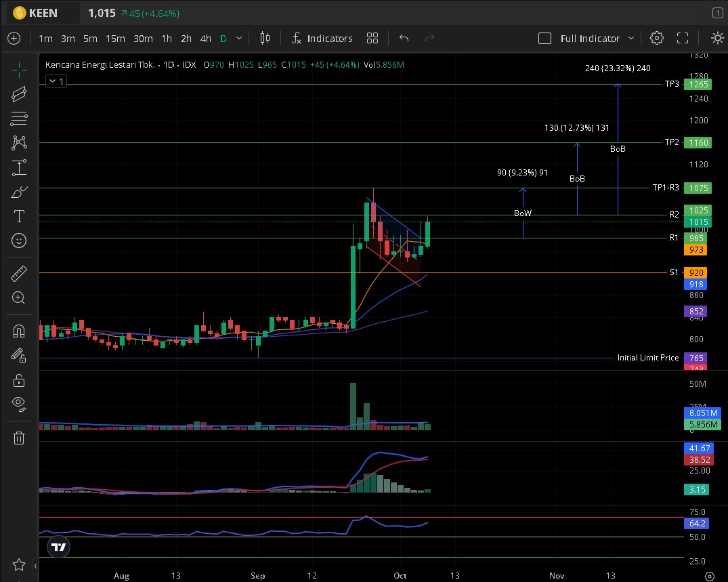Toggle the Full Indicator checkbox
This screenshot has height=582, width=728.
pos(544,39)
